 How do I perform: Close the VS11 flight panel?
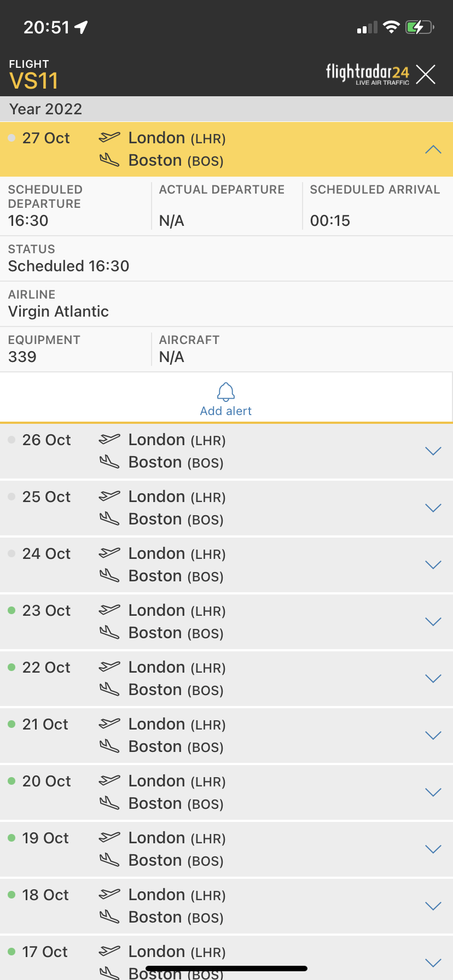click(x=426, y=74)
